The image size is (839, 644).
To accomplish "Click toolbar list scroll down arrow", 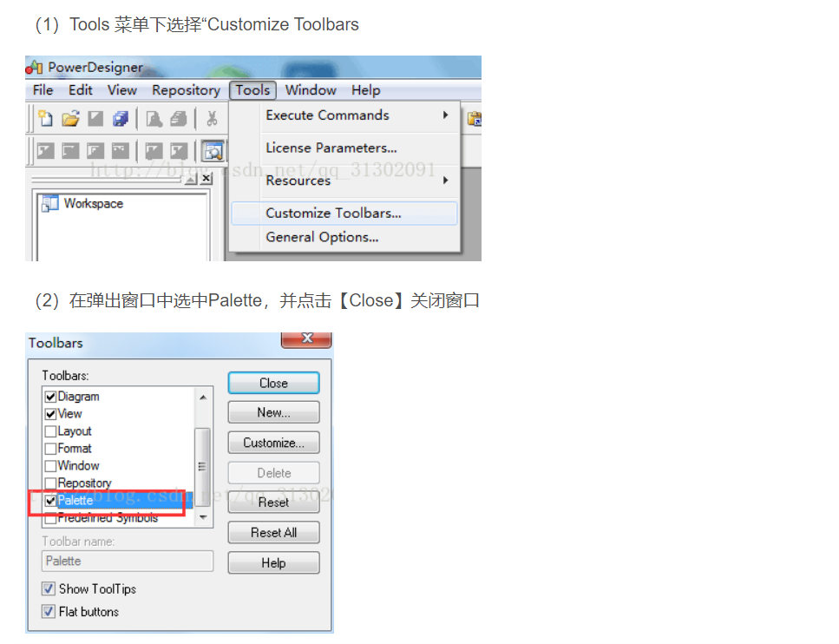I will click(x=203, y=517).
